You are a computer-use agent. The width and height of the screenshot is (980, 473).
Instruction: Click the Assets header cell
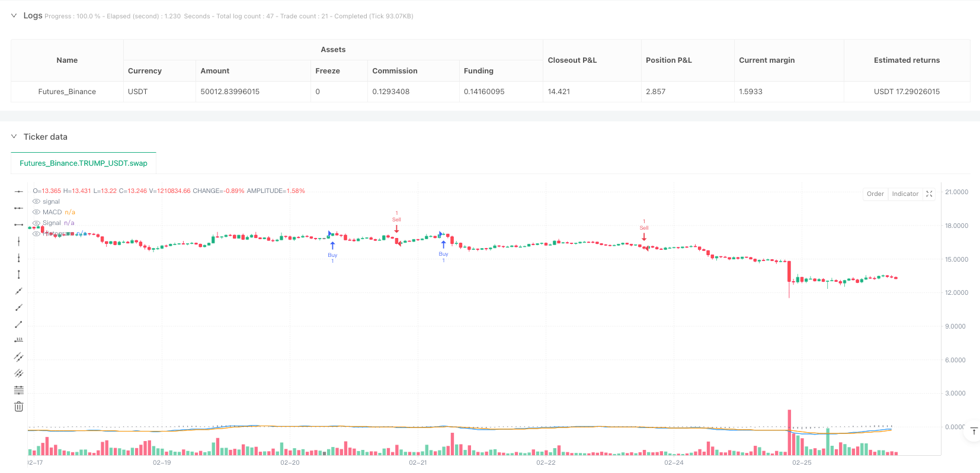tap(333, 50)
